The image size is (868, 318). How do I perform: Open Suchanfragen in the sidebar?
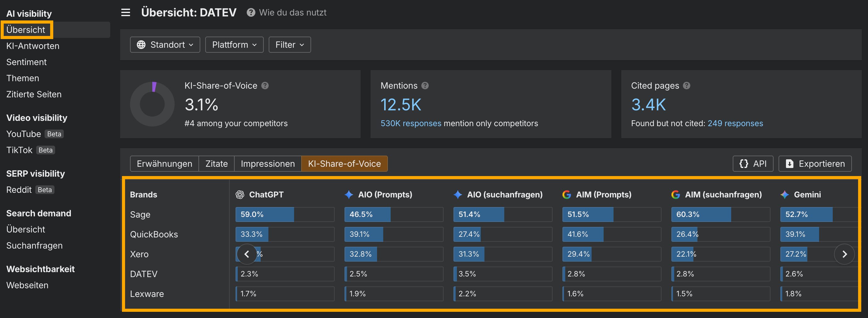click(x=34, y=246)
